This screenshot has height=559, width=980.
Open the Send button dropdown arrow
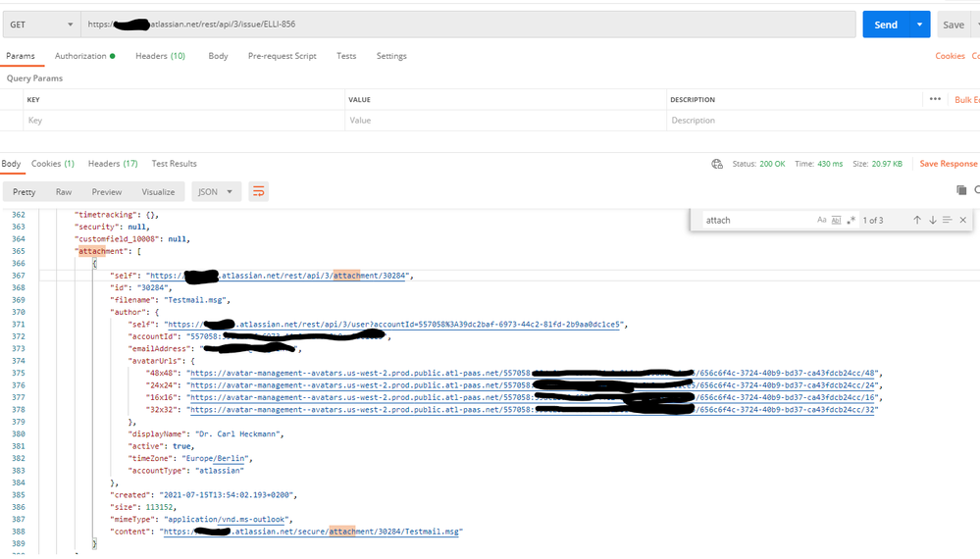(x=919, y=25)
